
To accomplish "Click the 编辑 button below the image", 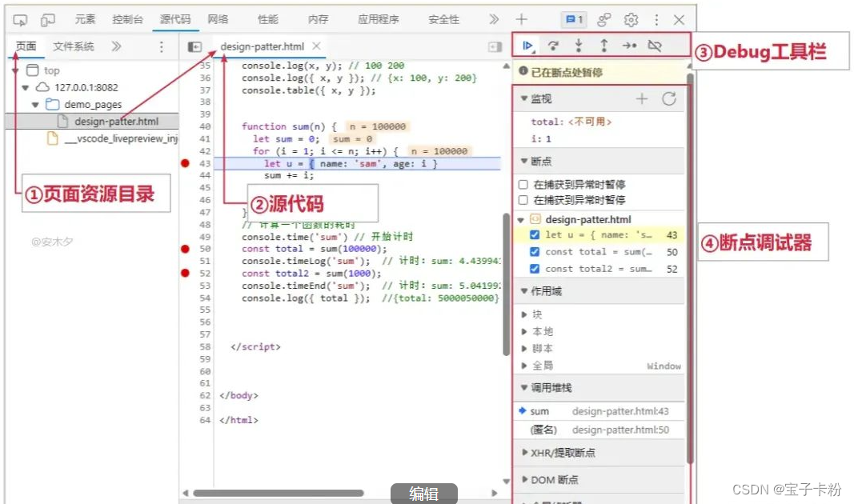I will click(x=423, y=494).
